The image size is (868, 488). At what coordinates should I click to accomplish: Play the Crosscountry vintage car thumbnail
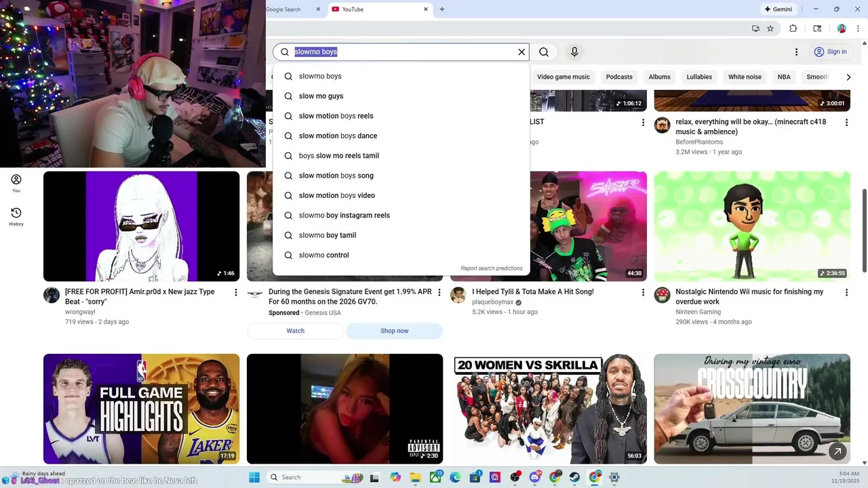[752, 409]
